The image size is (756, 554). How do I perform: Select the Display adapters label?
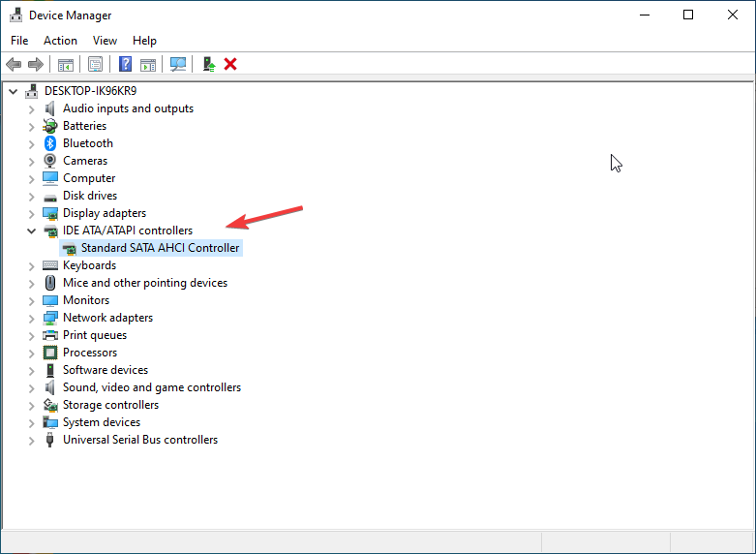coord(105,213)
